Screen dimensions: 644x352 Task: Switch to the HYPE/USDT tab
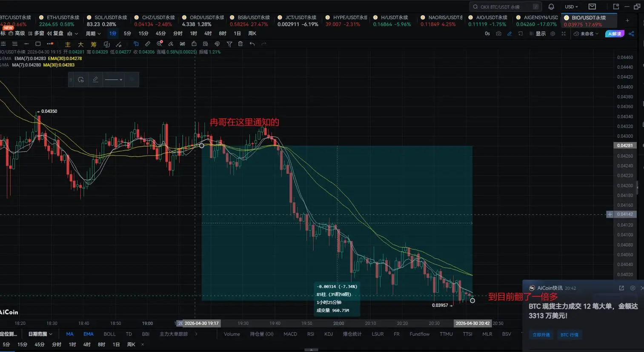(x=346, y=21)
